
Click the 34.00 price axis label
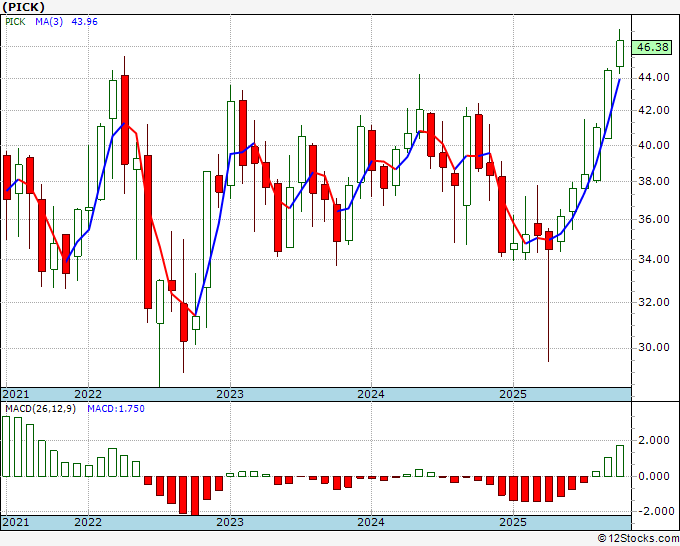click(654, 259)
